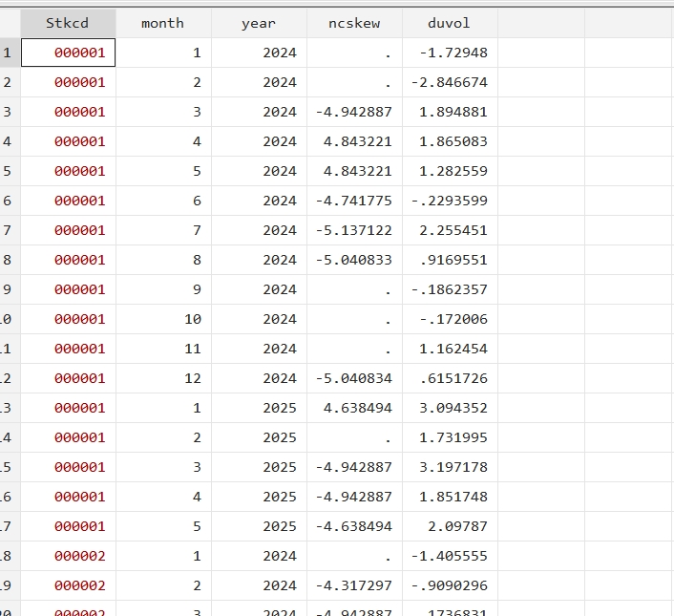The image size is (674, 616).
Task: Click duvol value -.2293599
Action: (x=450, y=201)
